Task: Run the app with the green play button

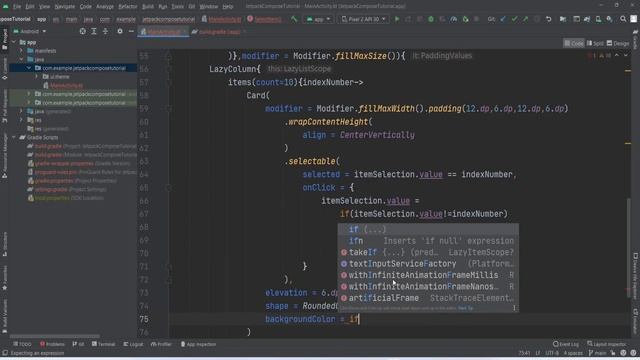Action: coord(397,19)
